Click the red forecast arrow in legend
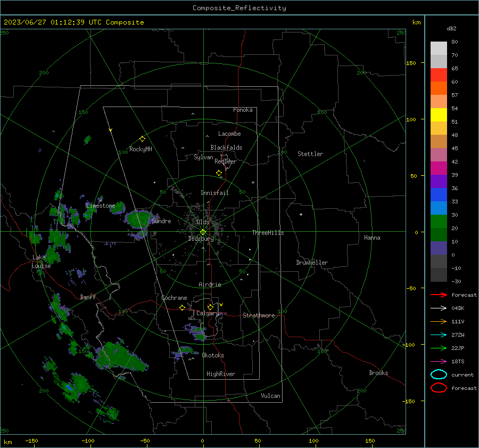Screen dimensions: 479x448 point(439,295)
